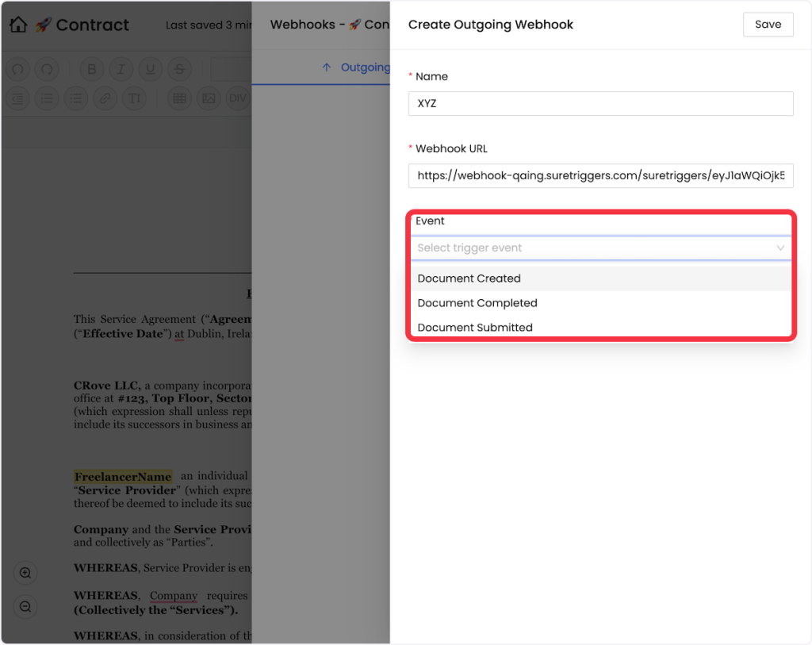Toggle bold formatting
The image size is (812, 645).
[x=92, y=70]
